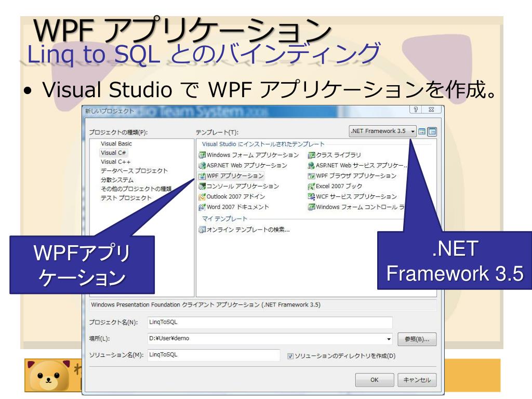Select the Windows フォーム アプリケーション template icon
The height and width of the screenshot is (399, 532).
tap(202, 155)
